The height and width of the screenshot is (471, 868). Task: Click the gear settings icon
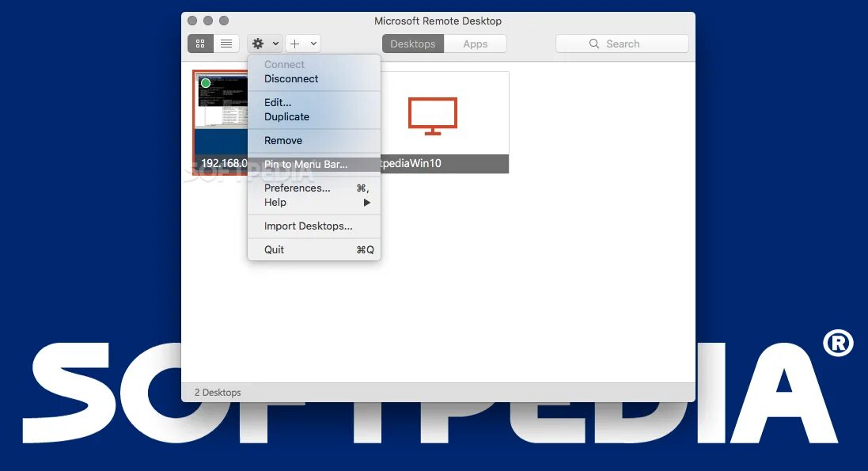tap(258, 44)
